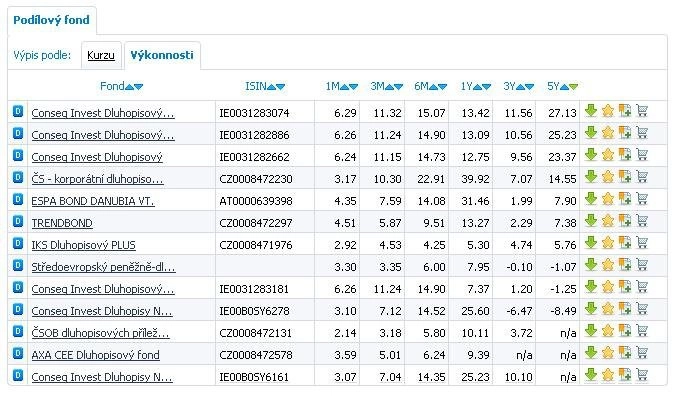Open AXA CEE Dluhopisový fond link
676x402 pixels.
(95, 355)
